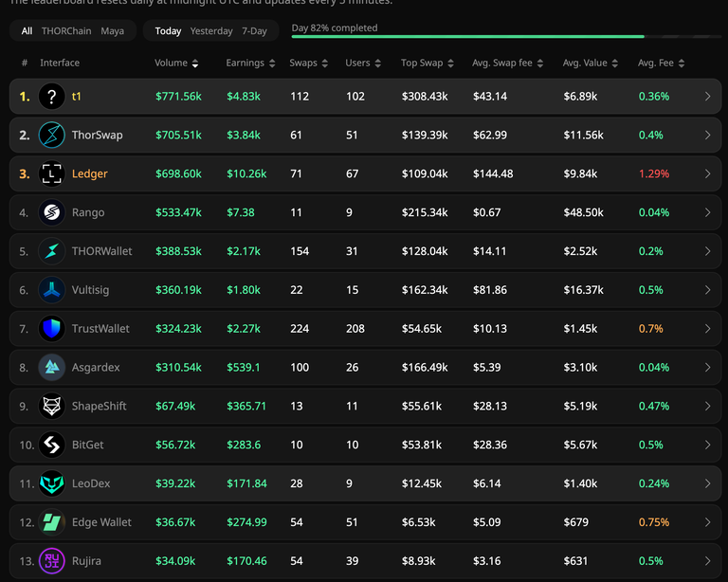Expand the Vultisig row chevron
728x582 pixels.
(x=707, y=290)
